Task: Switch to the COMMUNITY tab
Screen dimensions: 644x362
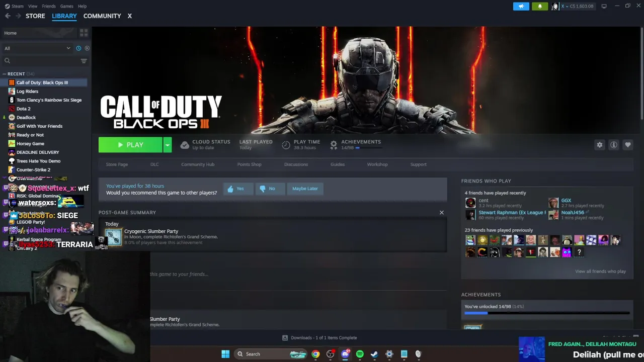Action: point(102,16)
